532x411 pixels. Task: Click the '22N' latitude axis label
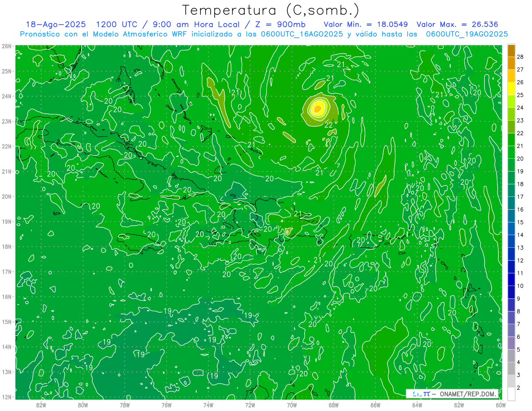coord(6,146)
